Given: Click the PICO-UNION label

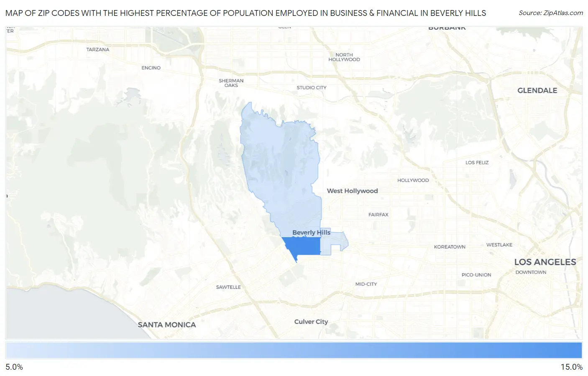Looking at the screenshot, I should 476,275.
